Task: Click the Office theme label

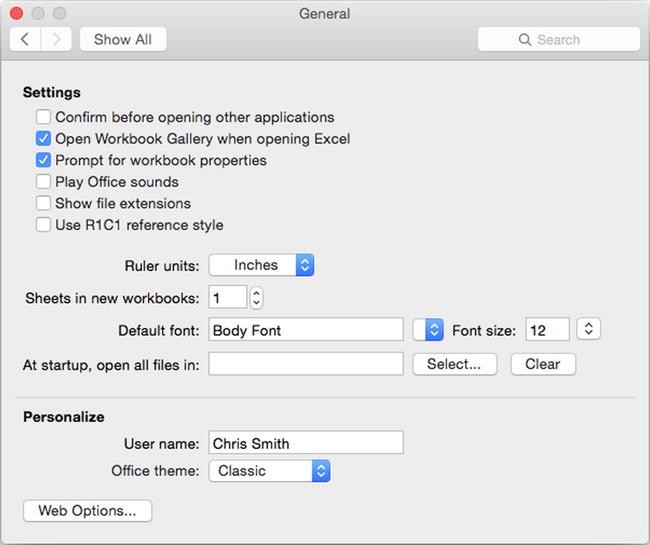Action: click(x=155, y=471)
